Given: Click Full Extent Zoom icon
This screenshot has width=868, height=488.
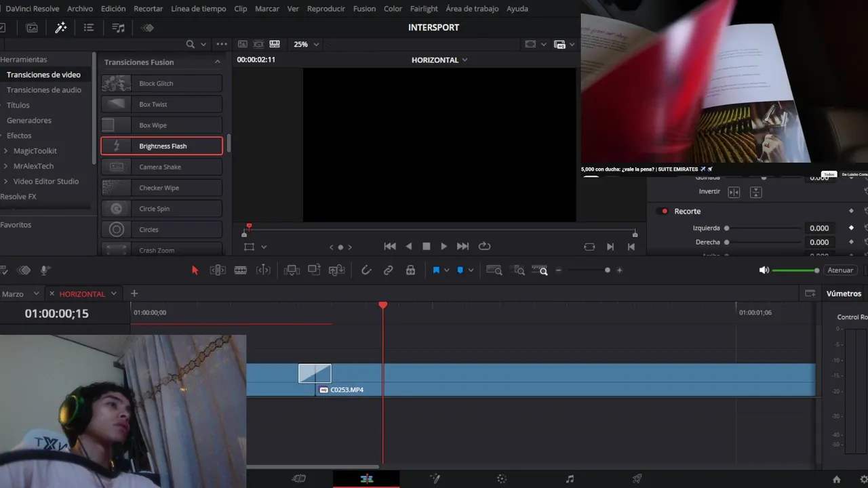Looking at the screenshot, I should point(494,270).
